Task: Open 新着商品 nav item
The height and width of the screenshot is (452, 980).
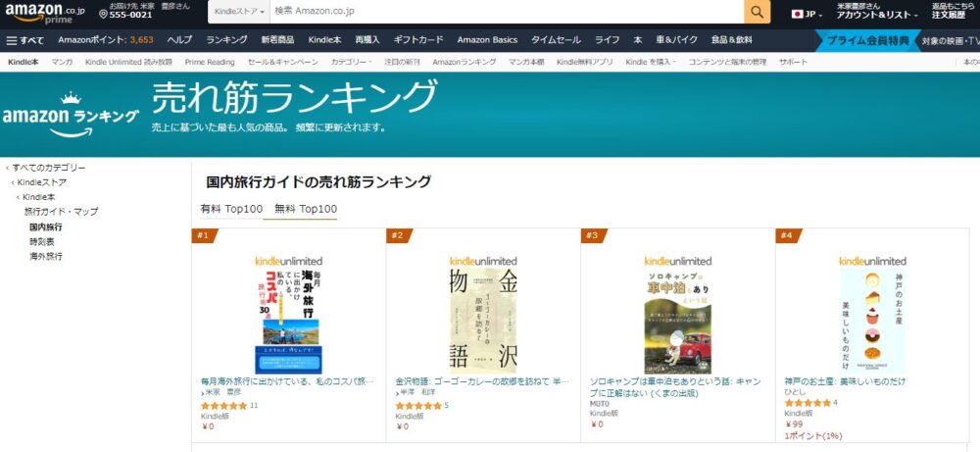Action: pos(277,40)
